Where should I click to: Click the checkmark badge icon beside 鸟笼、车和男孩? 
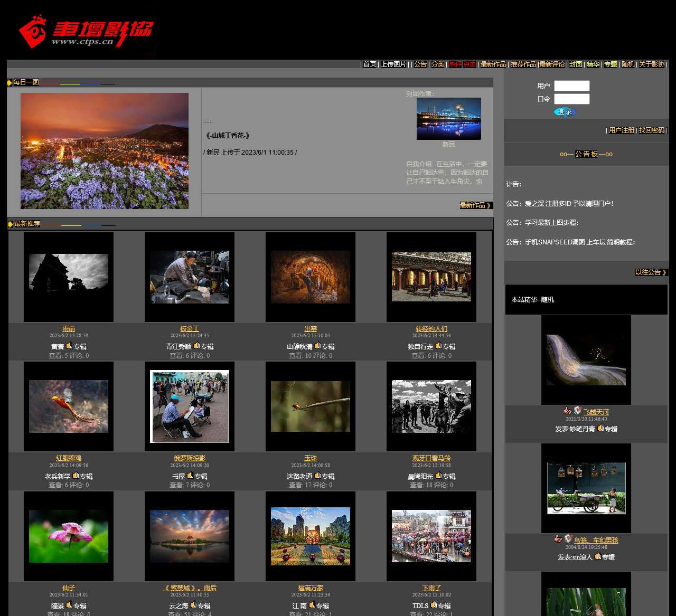pyautogui.click(x=568, y=539)
